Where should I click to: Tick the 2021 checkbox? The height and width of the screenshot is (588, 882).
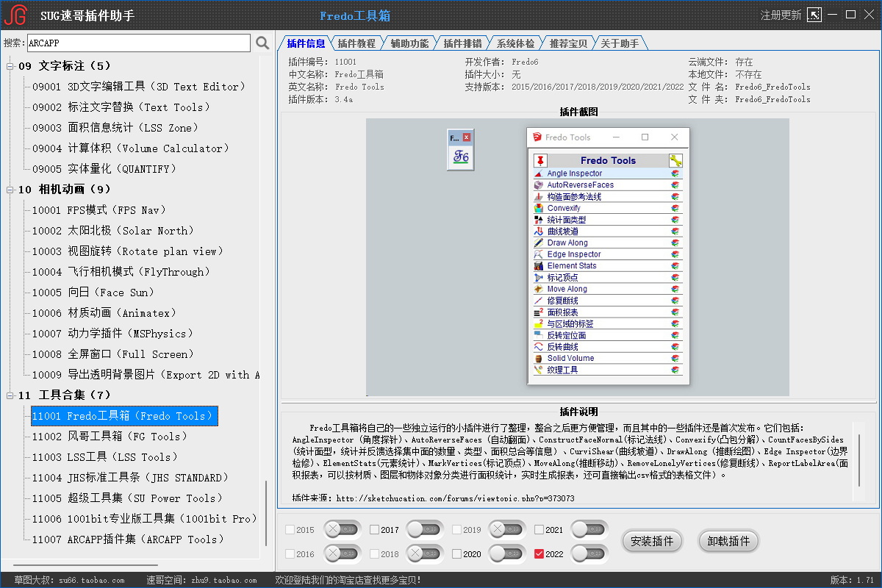(x=539, y=530)
